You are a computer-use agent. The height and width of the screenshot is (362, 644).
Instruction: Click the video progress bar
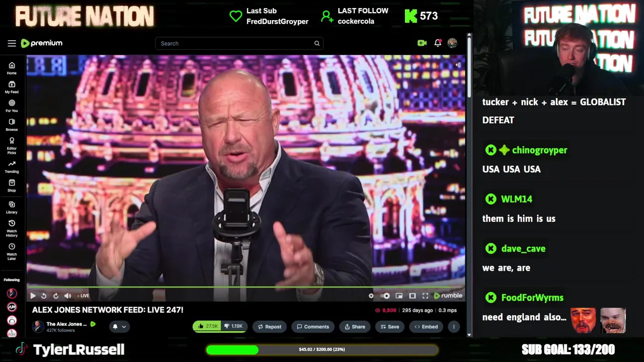click(x=246, y=288)
